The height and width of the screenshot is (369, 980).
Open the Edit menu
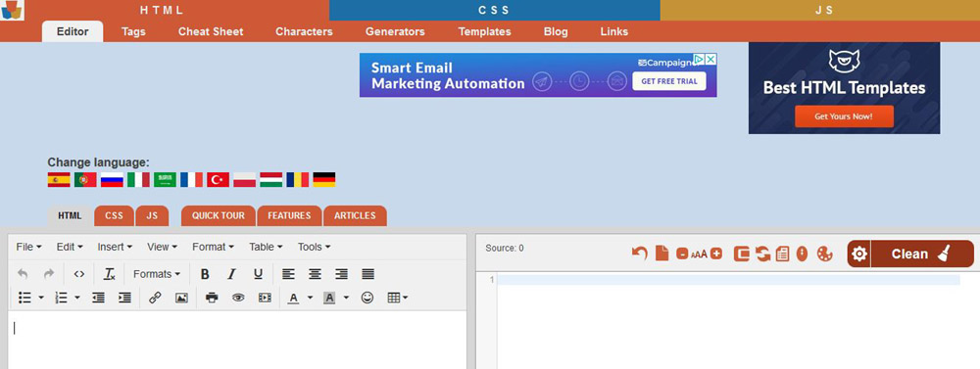[70, 248]
